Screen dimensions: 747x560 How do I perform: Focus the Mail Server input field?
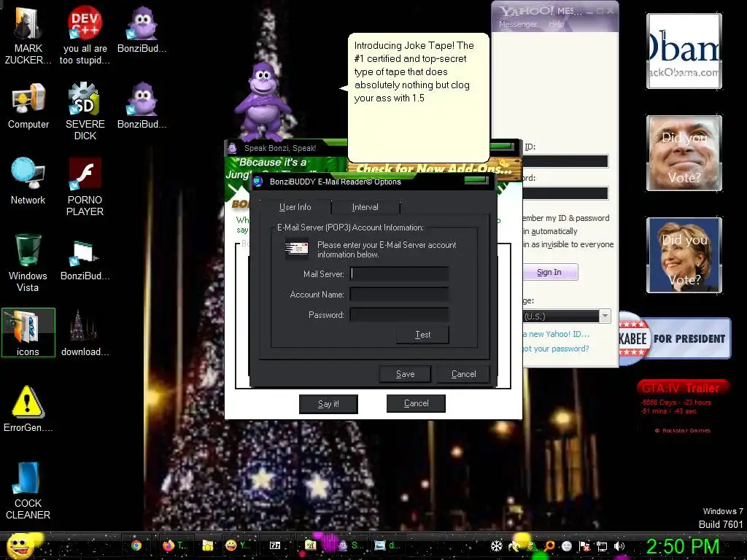tap(399, 274)
